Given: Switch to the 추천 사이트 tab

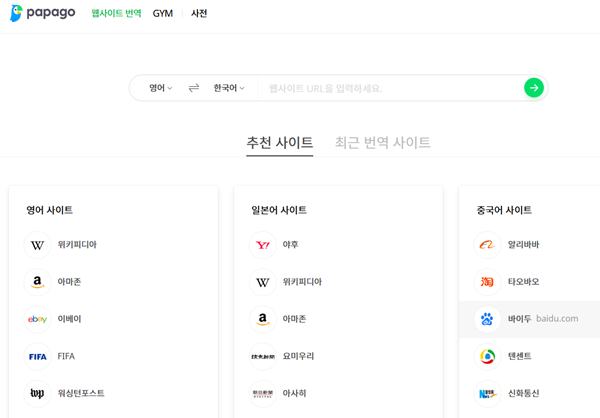Looking at the screenshot, I should point(280,143).
